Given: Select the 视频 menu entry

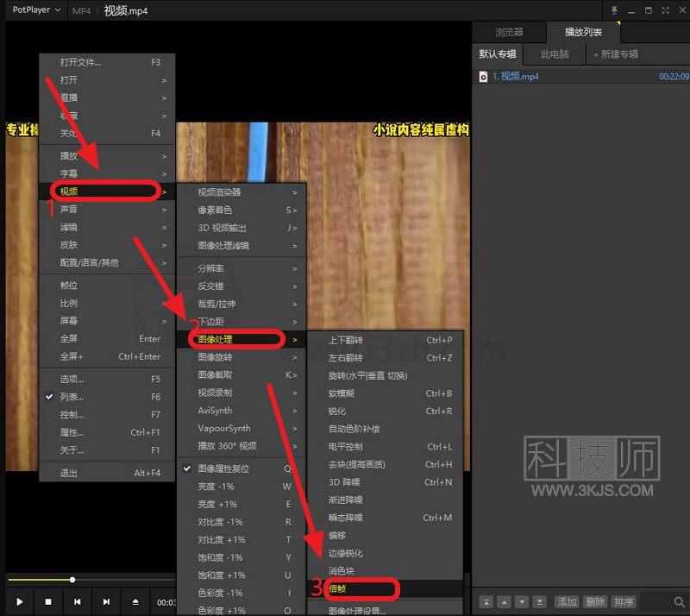Looking at the screenshot, I should (107, 192).
